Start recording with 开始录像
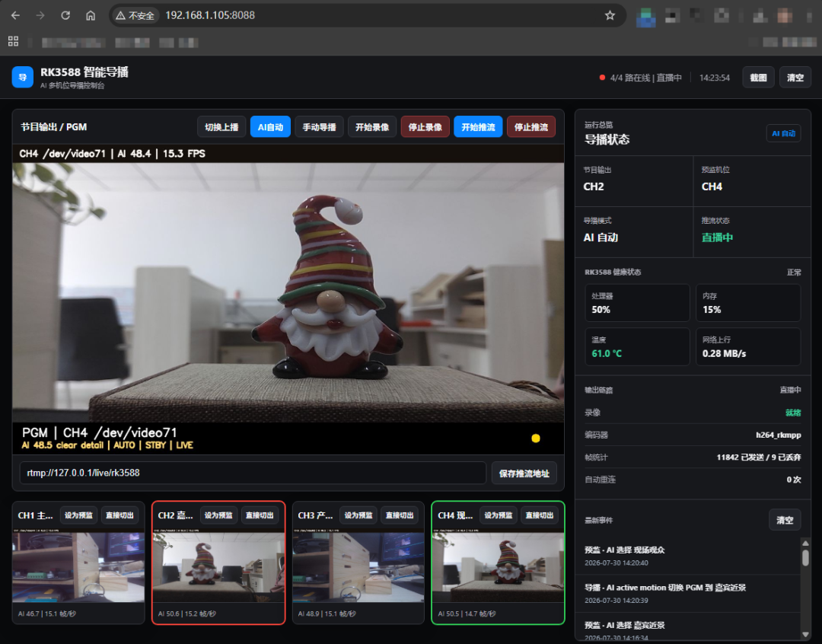 [x=372, y=127]
